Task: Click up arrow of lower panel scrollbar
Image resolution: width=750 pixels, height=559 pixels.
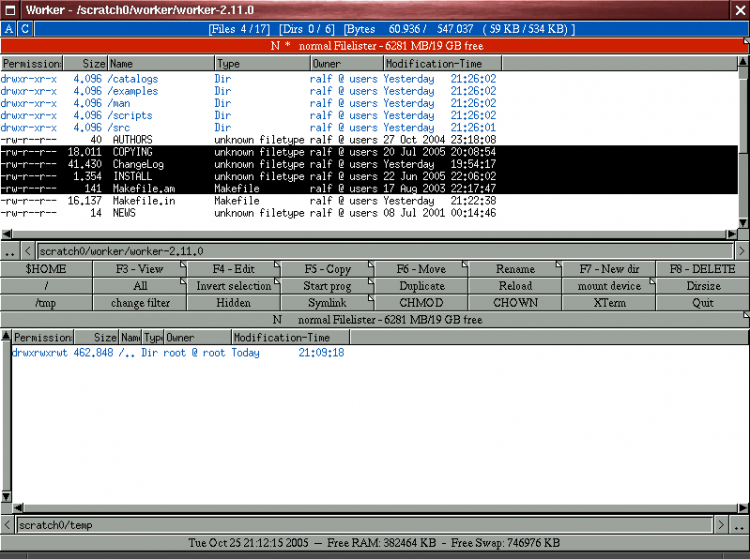Action: (x=6, y=336)
